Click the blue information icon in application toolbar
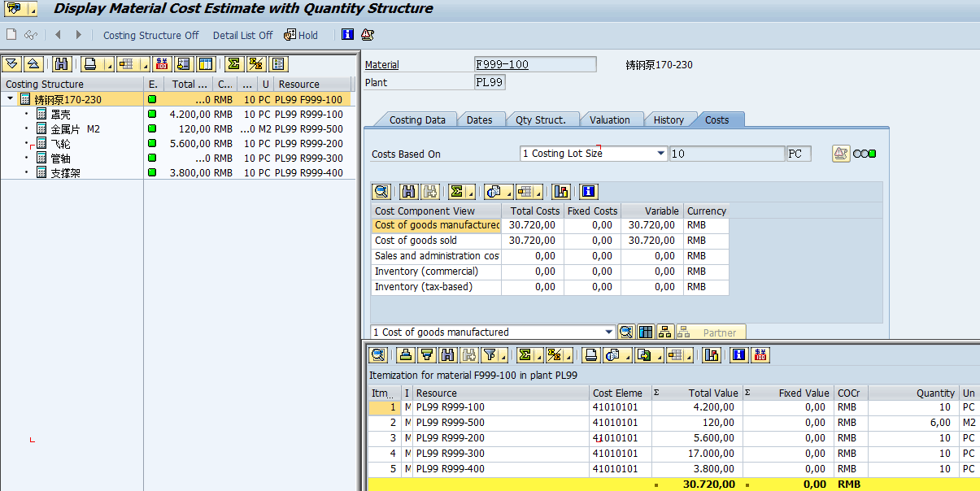980x491 pixels. click(x=348, y=35)
